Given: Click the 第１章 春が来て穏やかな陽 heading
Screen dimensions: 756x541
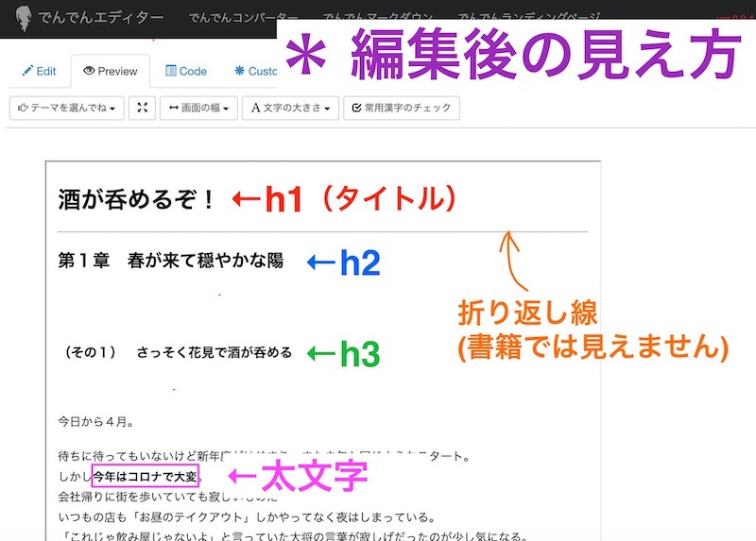Looking at the screenshot, I should click(x=170, y=262).
